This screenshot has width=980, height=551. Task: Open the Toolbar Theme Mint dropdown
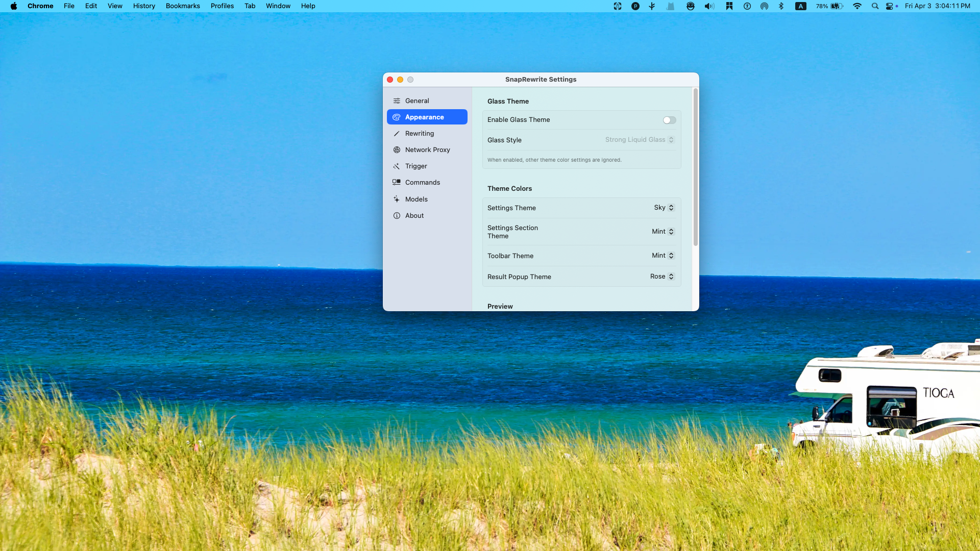(x=663, y=256)
